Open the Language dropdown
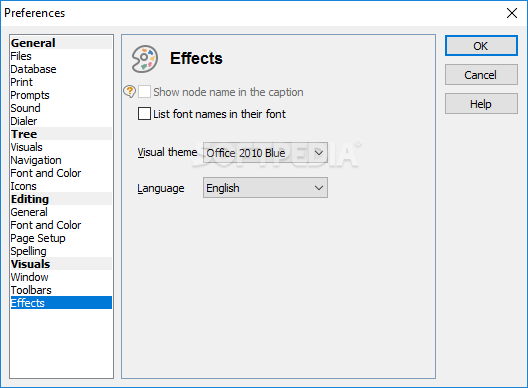The image size is (528, 388). 265,188
